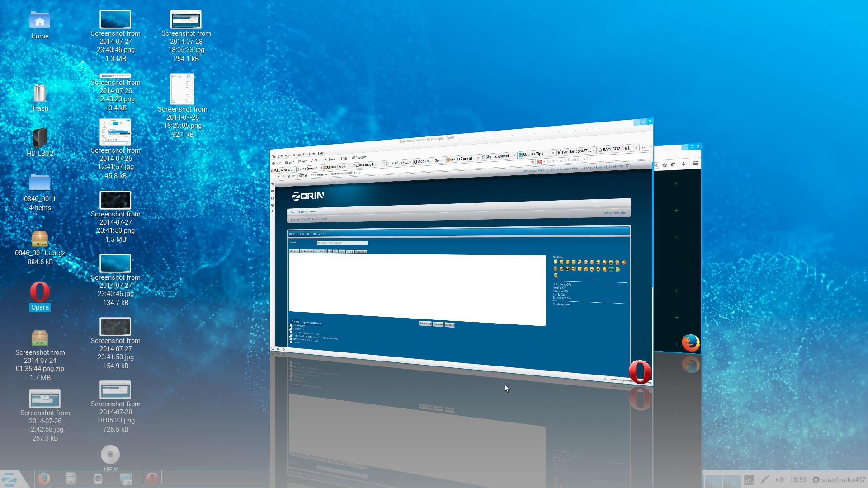Open the 0846_9011.tar.gz archive icon

coord(40,239)
